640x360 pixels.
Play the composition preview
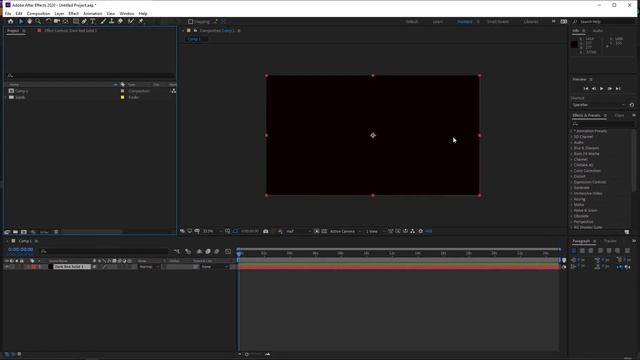pyautogui.click(x=602, y=89)
